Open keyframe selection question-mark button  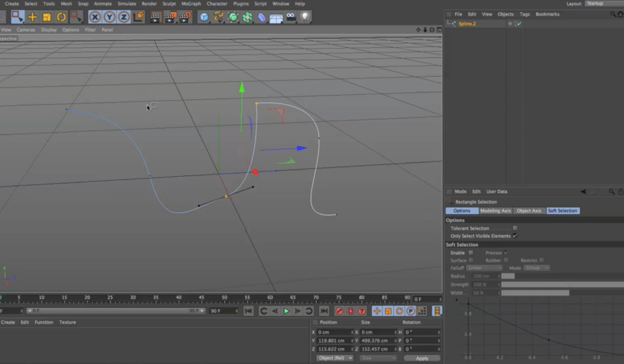point(361,311)
